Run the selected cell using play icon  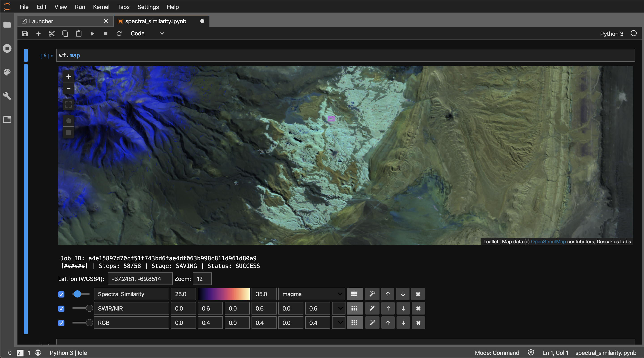click(x=92, y=34)
